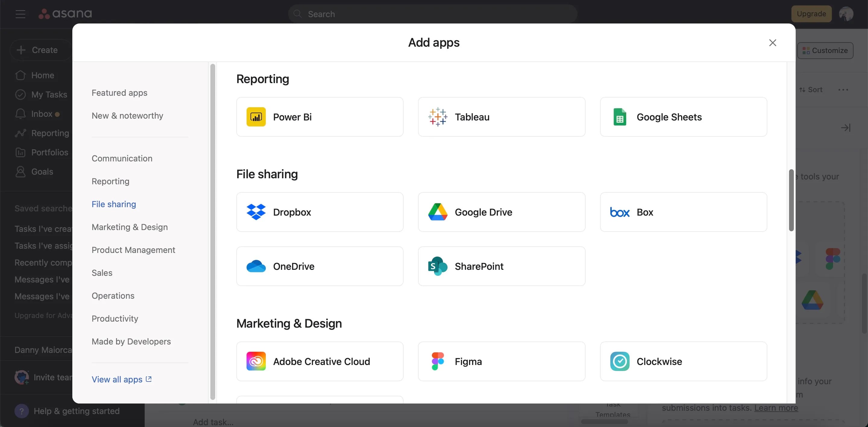Click the Upgrade button

(812, 14)
